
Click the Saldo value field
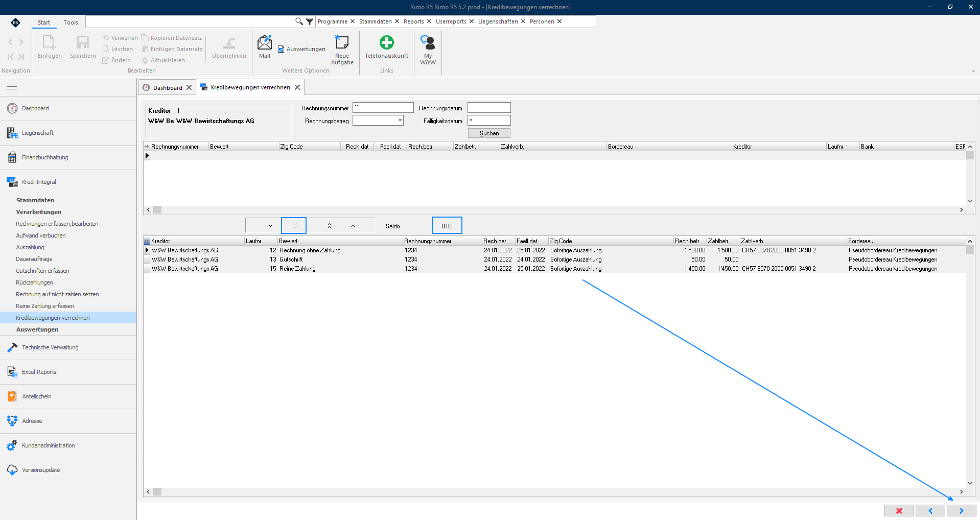click(447, 226)
